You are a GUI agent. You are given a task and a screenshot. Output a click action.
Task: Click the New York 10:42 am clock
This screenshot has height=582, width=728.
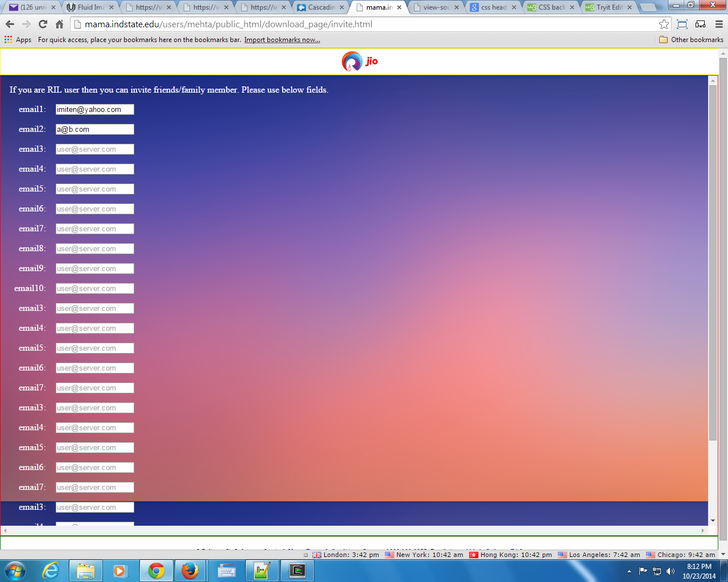(x=424, y=555)
